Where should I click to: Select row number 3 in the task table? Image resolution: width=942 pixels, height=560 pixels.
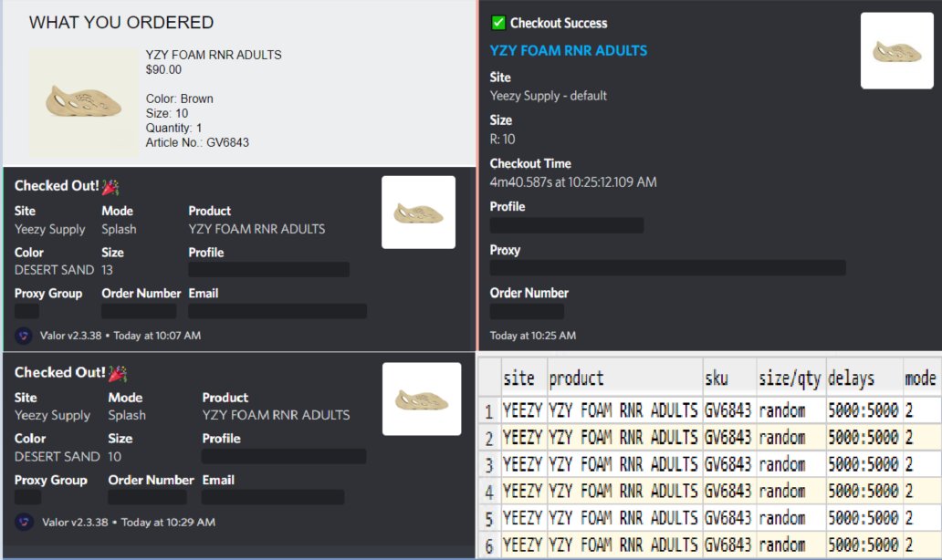tap(489, 464)
